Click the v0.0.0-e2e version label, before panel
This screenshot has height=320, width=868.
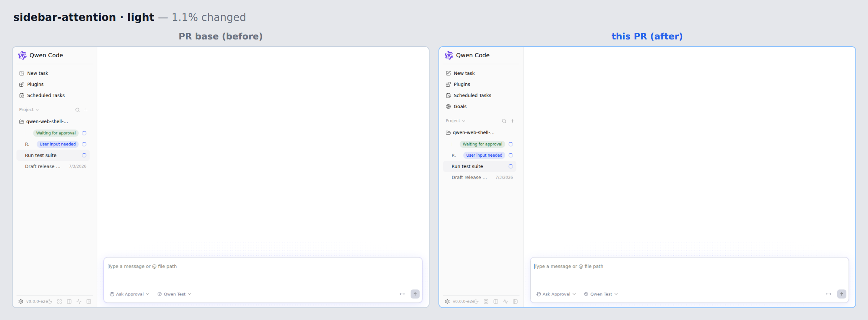pos(36,301)
